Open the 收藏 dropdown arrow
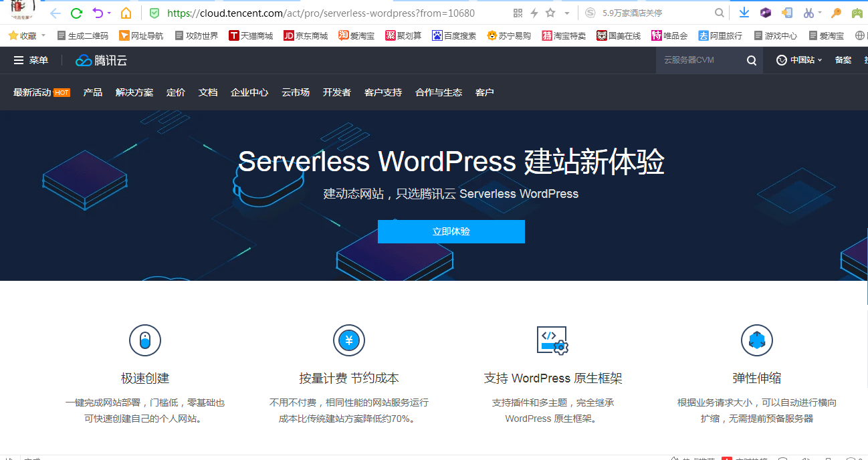Viewport: 868px width, 460px height. tap(42, 35)
